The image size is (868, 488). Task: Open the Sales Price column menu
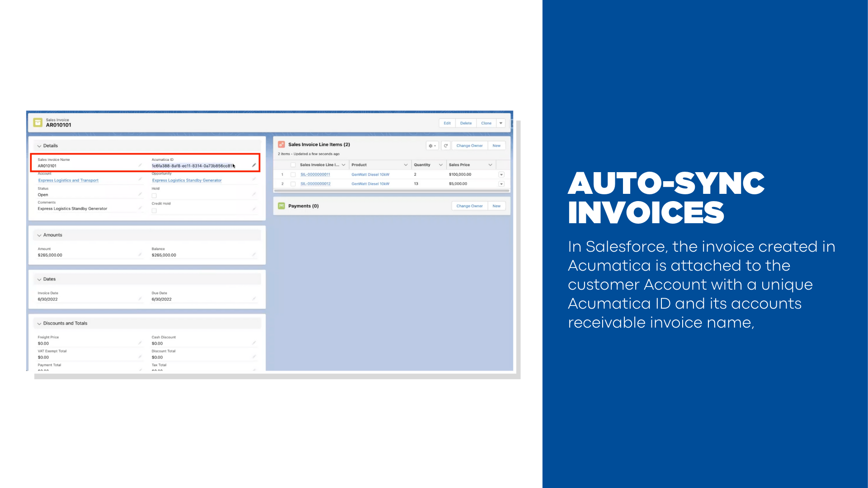coord(490,165)
